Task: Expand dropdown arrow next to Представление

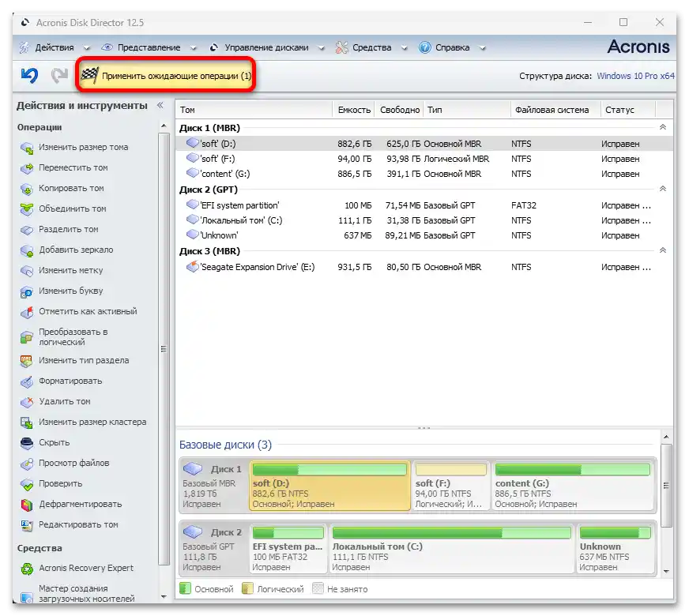Action: point(194,48)
